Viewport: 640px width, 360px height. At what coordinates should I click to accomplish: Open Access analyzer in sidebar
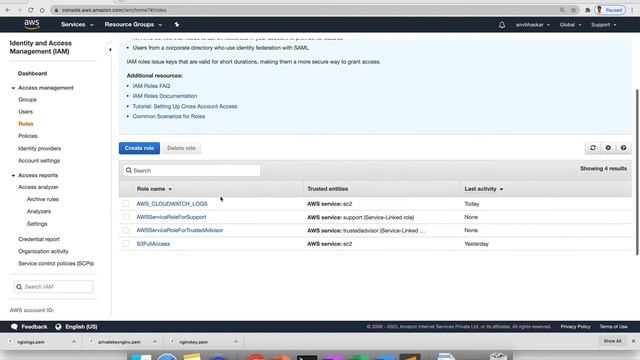[x=38, y=187]
